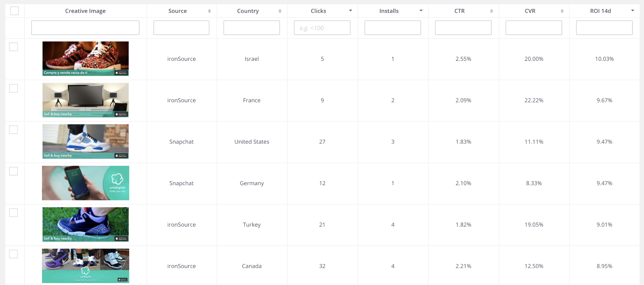Viewport: 644px width, 285px height.
Task: Tick the Turkey row checkbox
Action: (x=14, y=213)
